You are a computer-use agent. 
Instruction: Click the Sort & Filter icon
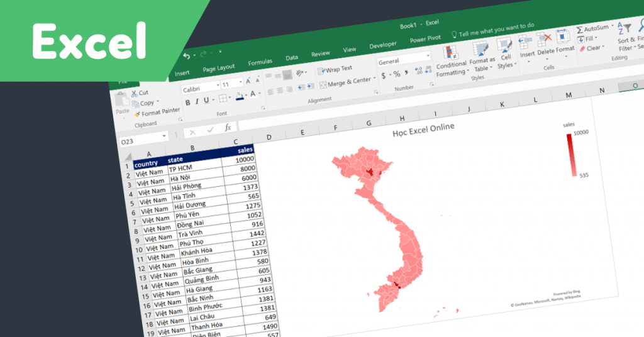pyautogui.click(x=625, y=28)
